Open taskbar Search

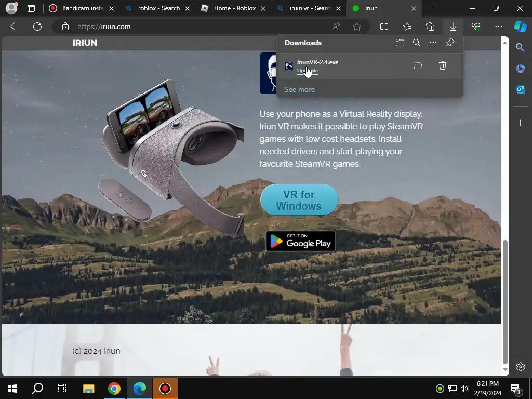click(37, 389)
